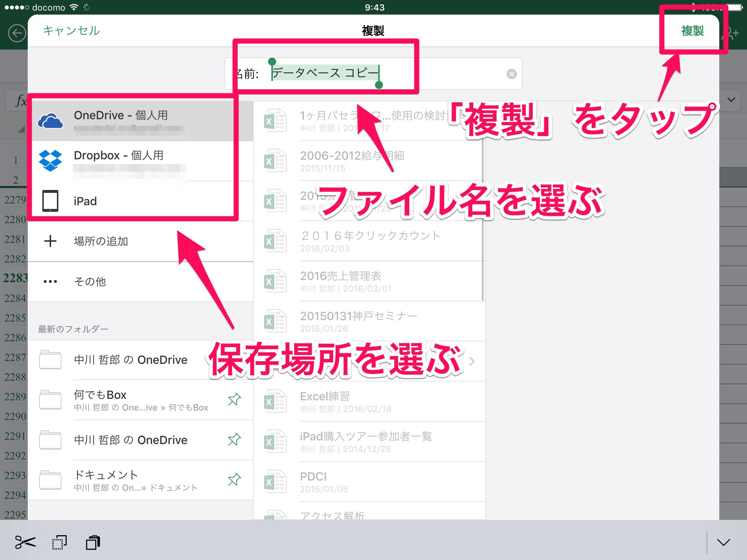Screen dimensions: 747x560
Task: Open the folder row's right chevron
Action: (472, 361)
